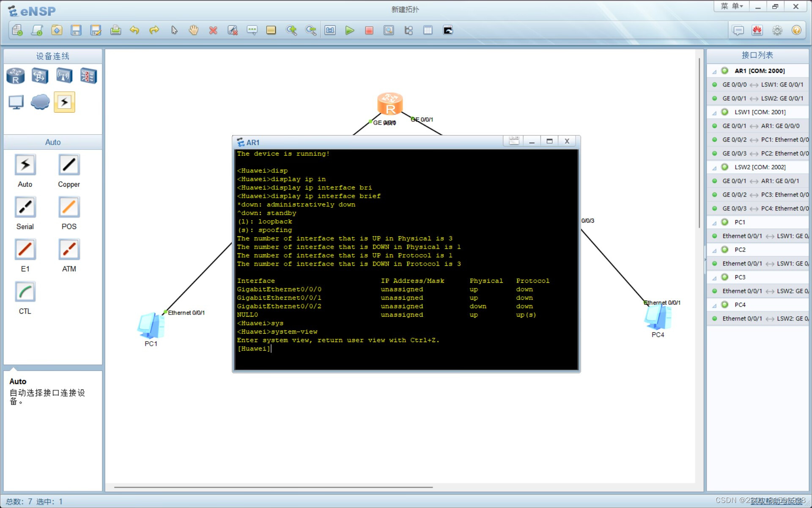The height and width of the screenshot is (508, 812).
Task: Click the Zoom Out magnifier icon
Action: [x=311, y=30]
